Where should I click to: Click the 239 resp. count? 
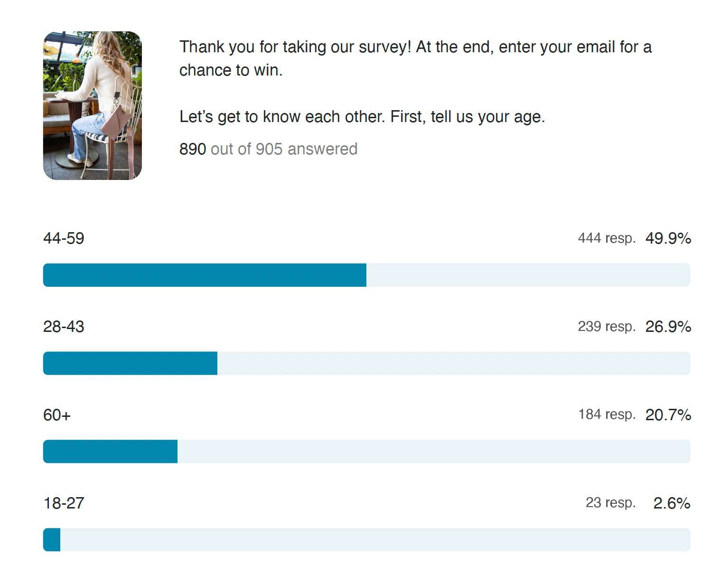coord(607,327)
